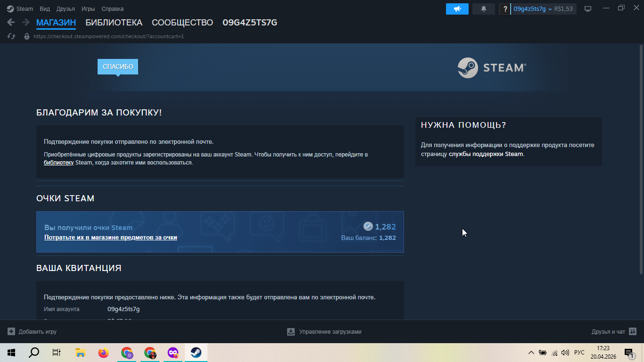Open the Windows Action Center notifications icon
Image resolution: width=644 pixels, height=362 pixels.
[x=628, y=353]
